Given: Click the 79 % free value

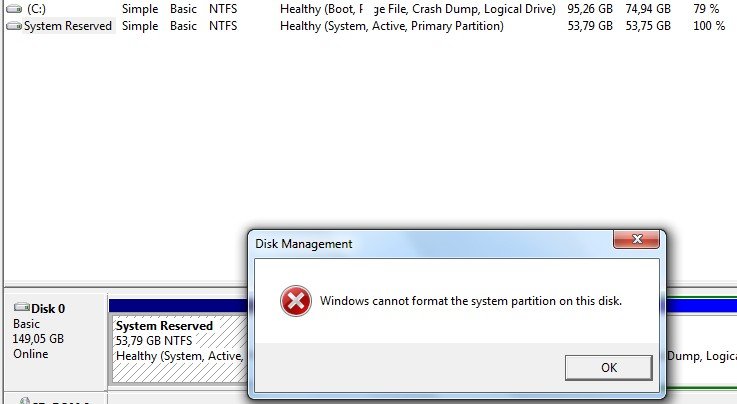Looking at the screenshot, I should (x=706, y=9).
